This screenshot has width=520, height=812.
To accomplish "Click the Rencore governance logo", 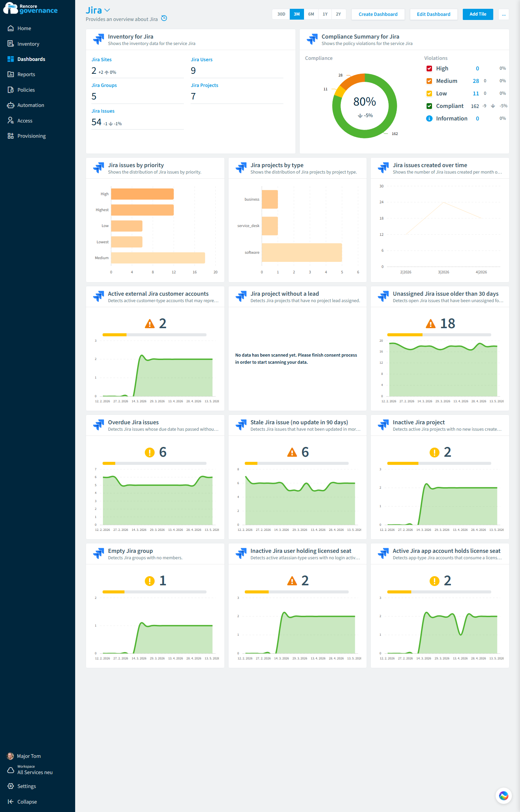I will click(x=30, y=9).
